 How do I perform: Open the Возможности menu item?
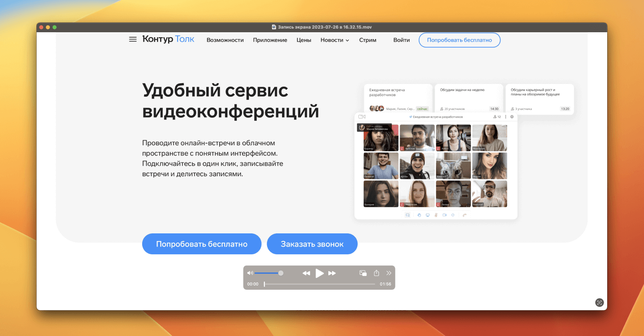point(225,40)
